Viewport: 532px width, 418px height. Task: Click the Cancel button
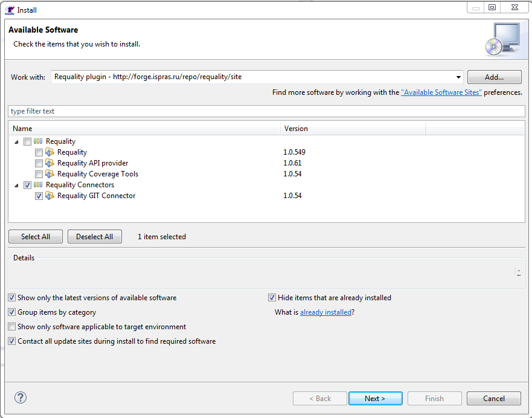pyautogui.click(x=494, y=398)
